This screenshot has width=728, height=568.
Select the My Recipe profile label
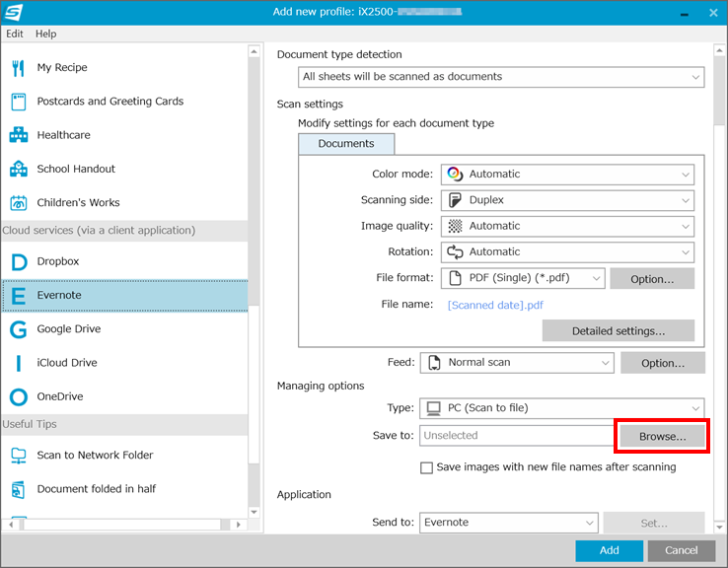click(62, 68)
